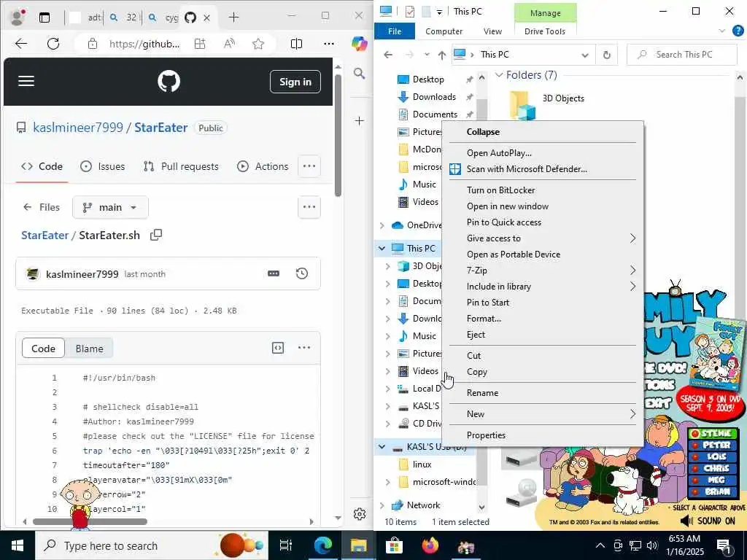Open the Drive Tools ribbon tab
The image size is (747, 560).
544,31
